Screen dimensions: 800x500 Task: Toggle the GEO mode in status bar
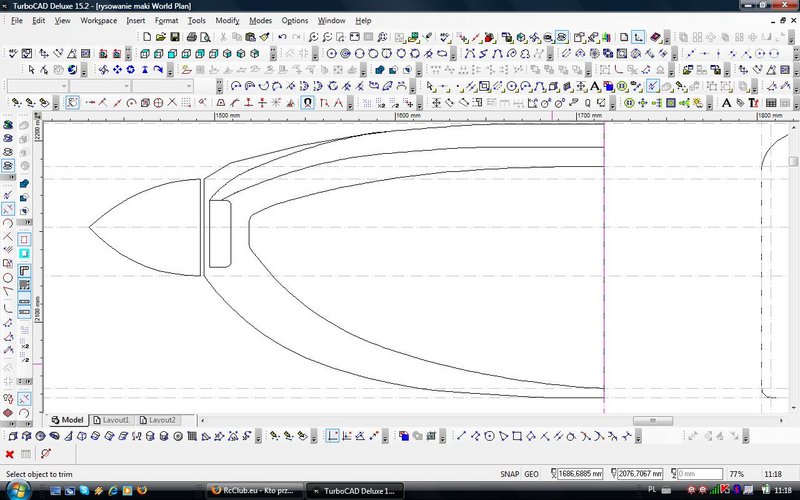[531, 474]
